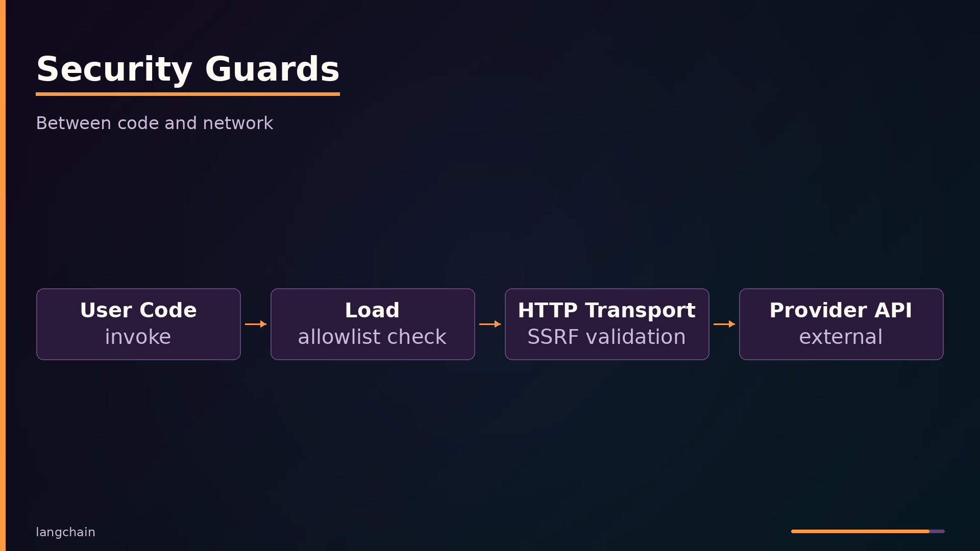Click the arrow between User Code and Load
This screenshot has height=551, width=980.
coord(256,324)
